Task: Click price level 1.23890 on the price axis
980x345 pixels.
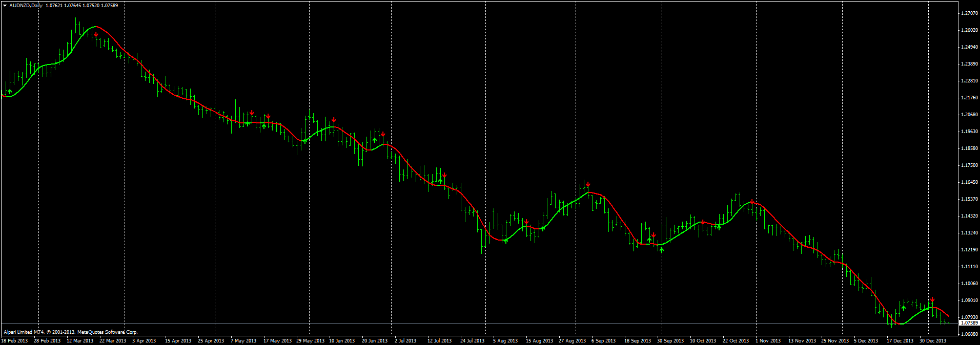Action: 969,64
